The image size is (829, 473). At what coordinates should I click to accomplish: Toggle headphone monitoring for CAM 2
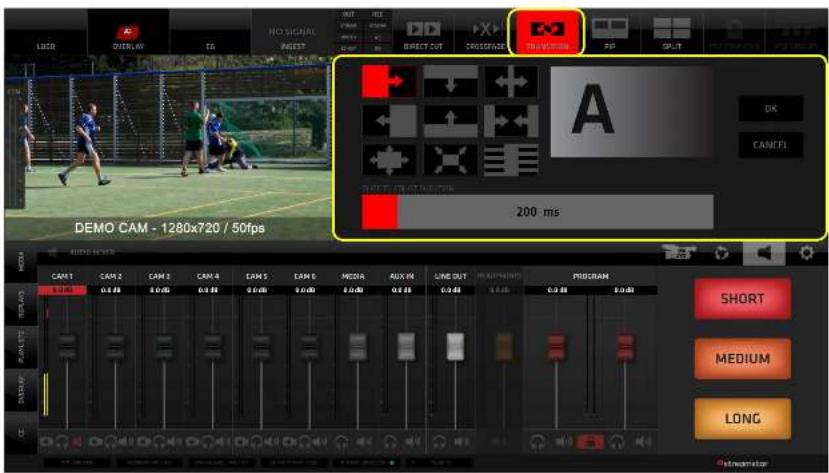pyautogui.click(x=110, y=441)
